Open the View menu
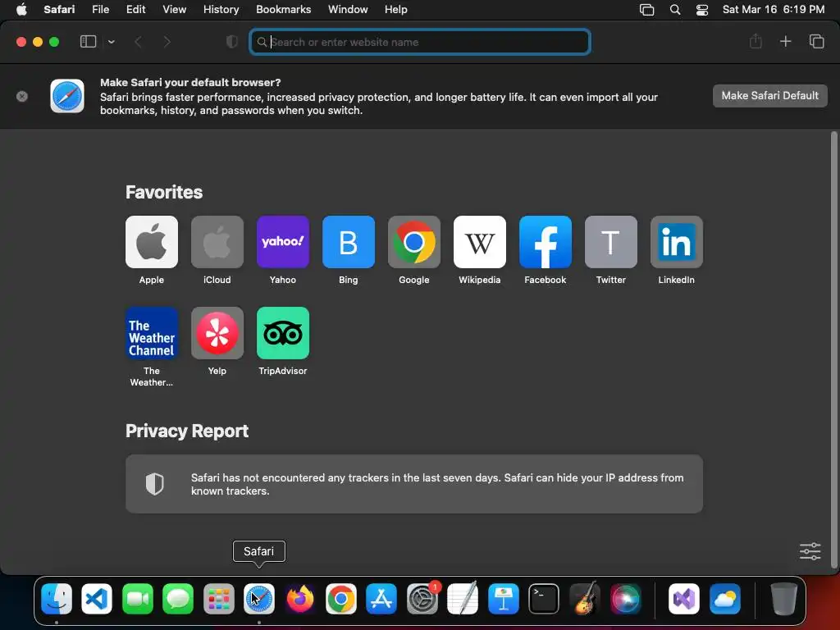This screenshot has height=630, width=840. (174, 9)
